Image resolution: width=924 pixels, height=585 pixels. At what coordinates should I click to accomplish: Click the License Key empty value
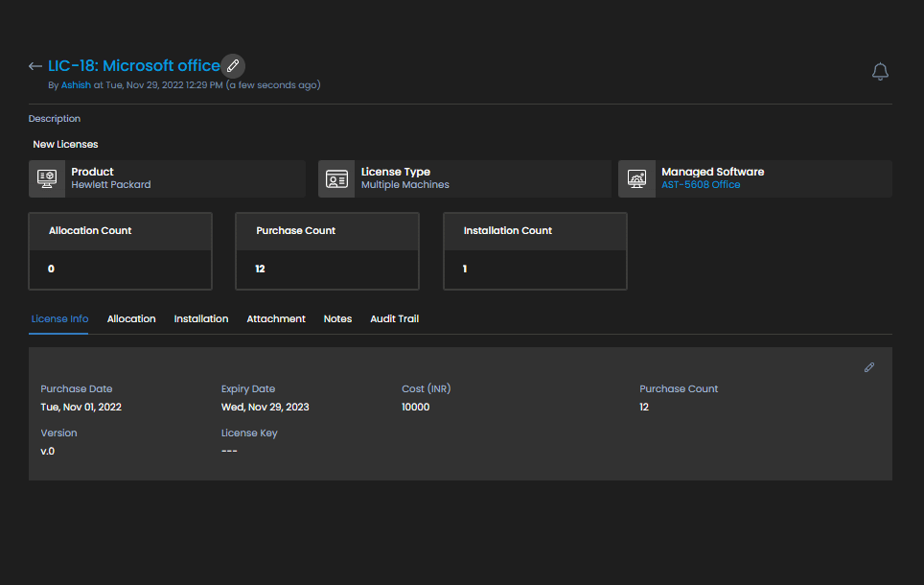(x=229, y=451)
